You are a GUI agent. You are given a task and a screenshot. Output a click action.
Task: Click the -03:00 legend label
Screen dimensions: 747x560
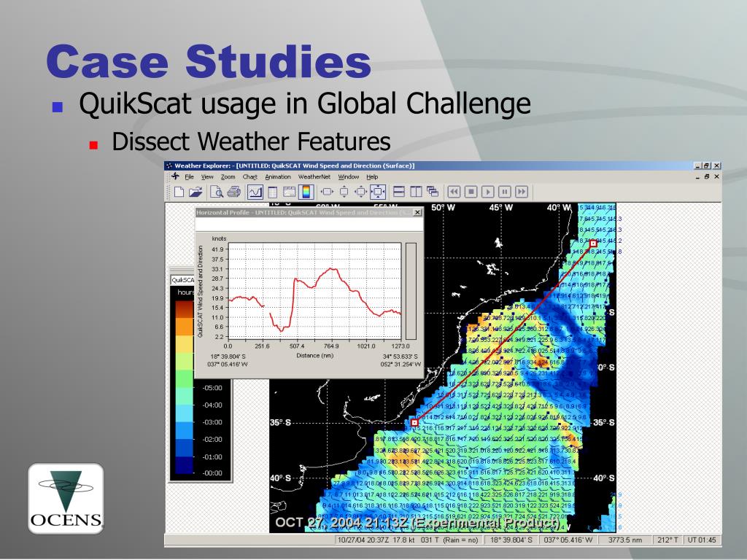pyautogui.click(x=212, y=422)
